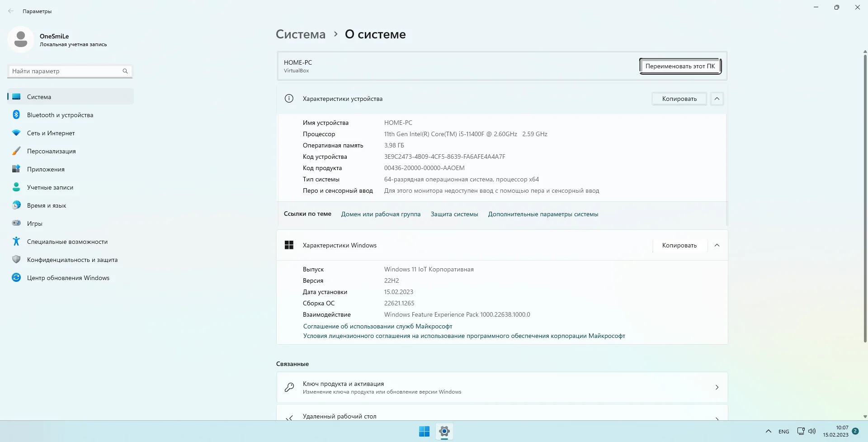Open the notification badge in tray
Image resolution: width=868 pixels, height=442 pixels.
coord(855,432)
